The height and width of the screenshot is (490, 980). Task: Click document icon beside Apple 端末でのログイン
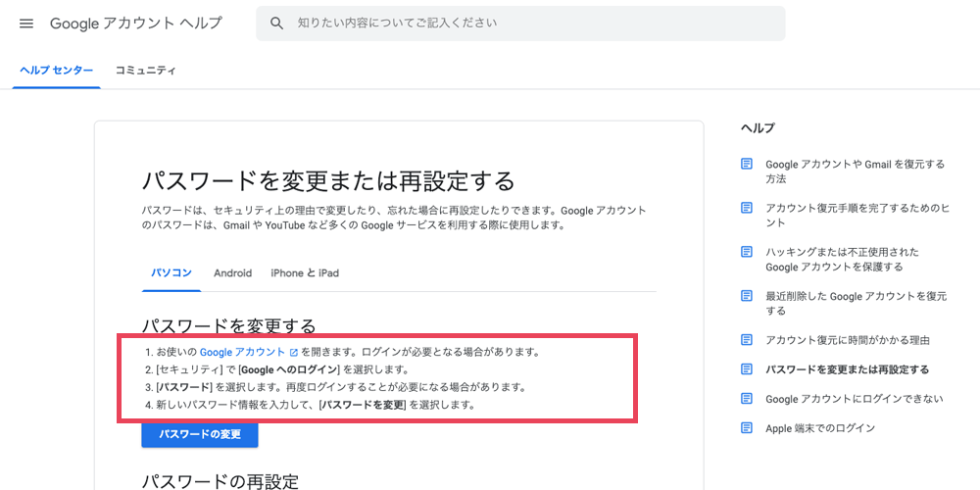pos(746,427)
